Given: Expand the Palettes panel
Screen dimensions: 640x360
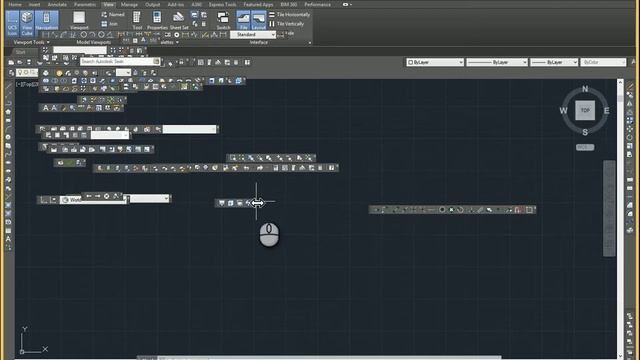Looking at the screenshot, I should (x=170, y=42).
